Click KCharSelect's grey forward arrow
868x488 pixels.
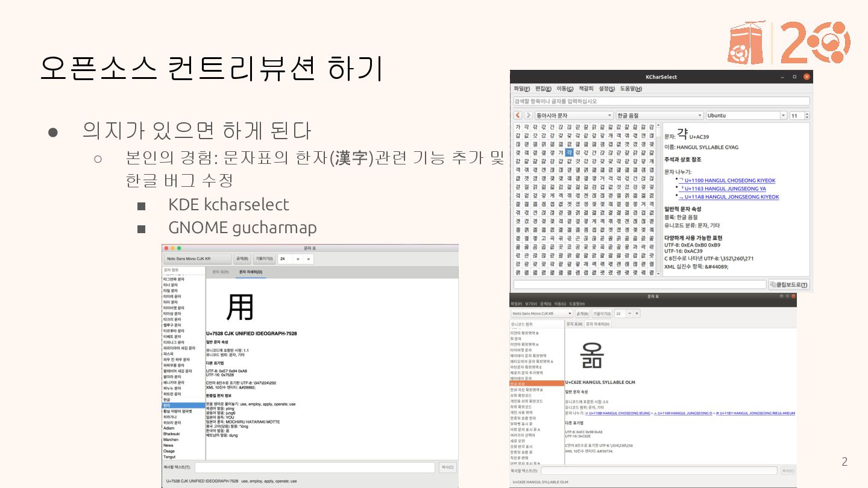(528, 115)
